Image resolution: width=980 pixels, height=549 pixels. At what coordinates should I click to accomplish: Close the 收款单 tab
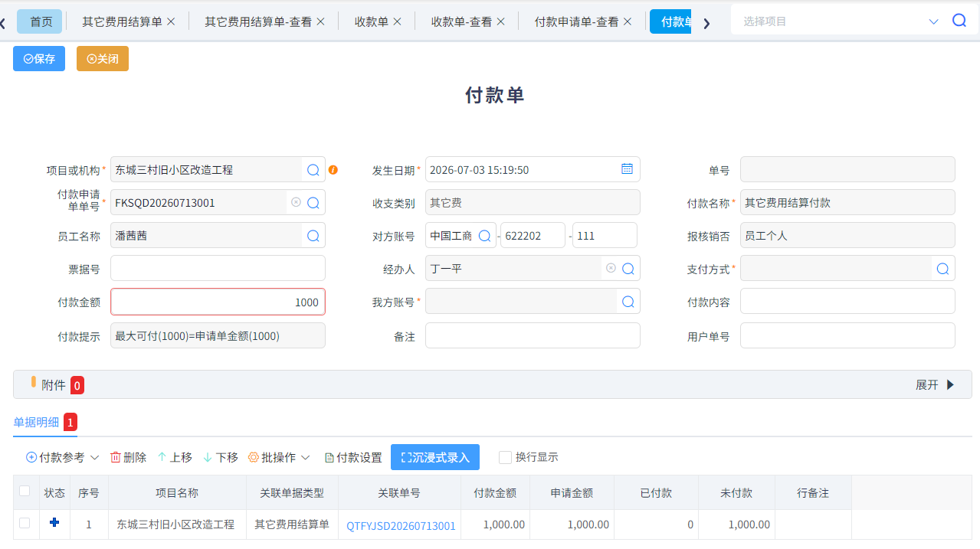[397, 22]
